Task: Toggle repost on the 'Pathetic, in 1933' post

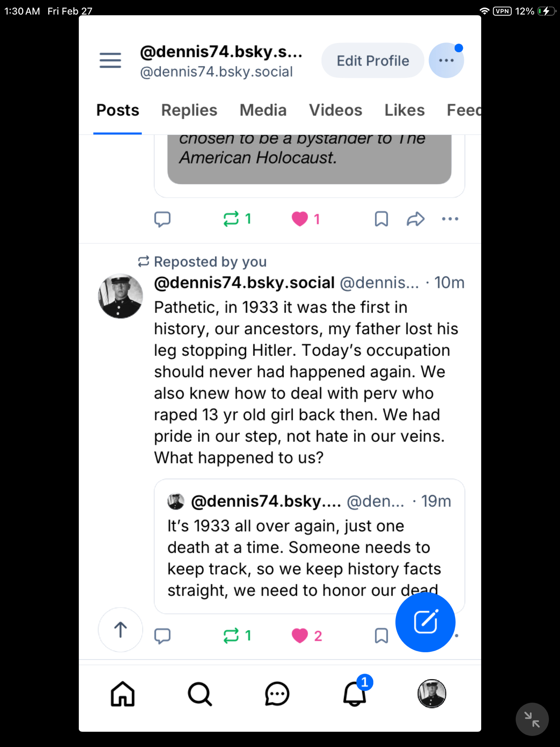Action: coord(231,636)
